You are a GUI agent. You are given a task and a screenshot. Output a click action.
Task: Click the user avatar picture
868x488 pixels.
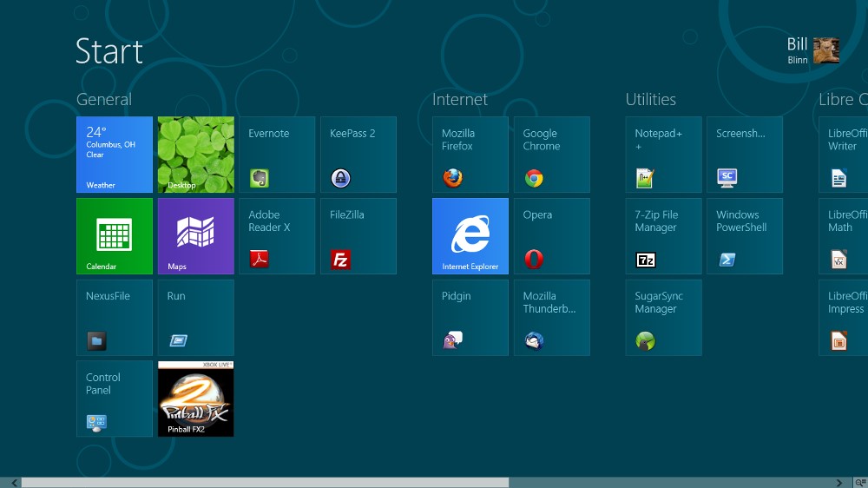pos(826,50)
